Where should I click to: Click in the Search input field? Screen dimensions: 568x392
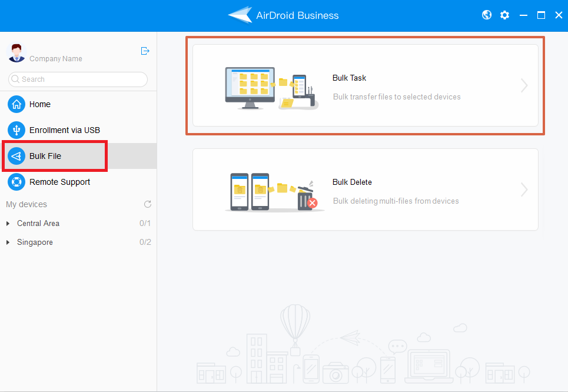click(x=82, y=79)
